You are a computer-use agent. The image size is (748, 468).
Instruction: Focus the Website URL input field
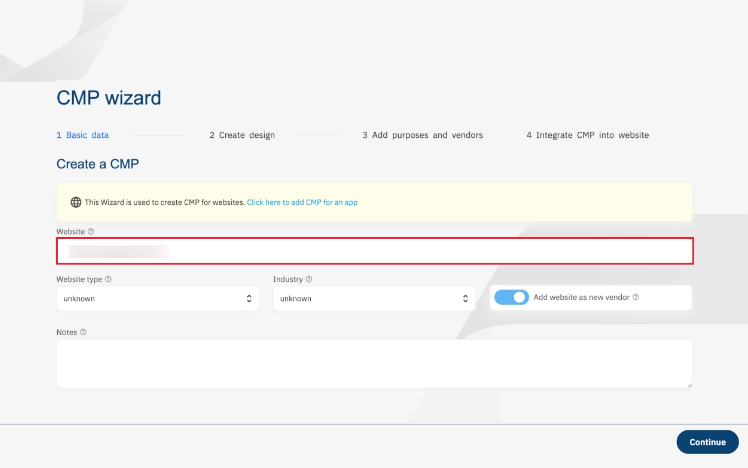[x=374, y=251]
